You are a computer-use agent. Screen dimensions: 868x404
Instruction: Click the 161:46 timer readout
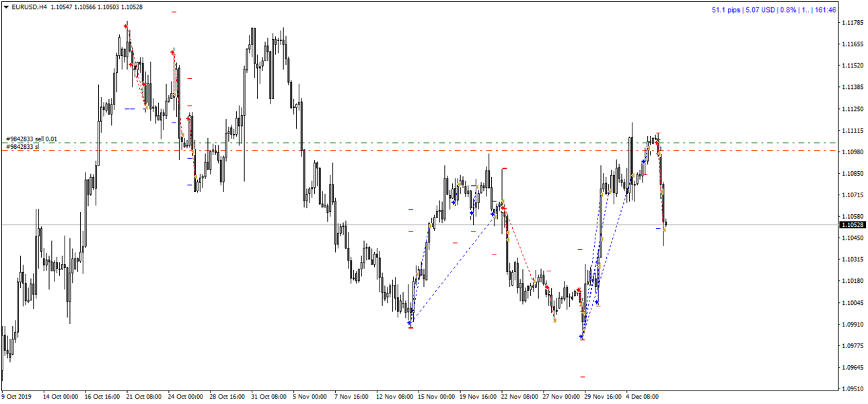click(x=826, y=10)
